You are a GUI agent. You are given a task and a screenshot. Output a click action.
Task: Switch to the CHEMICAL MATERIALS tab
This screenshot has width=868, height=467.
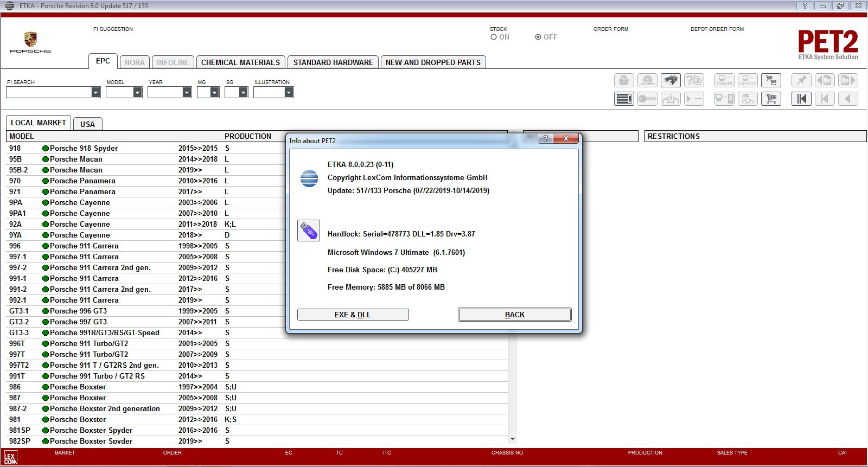click(x=241, y=62)
